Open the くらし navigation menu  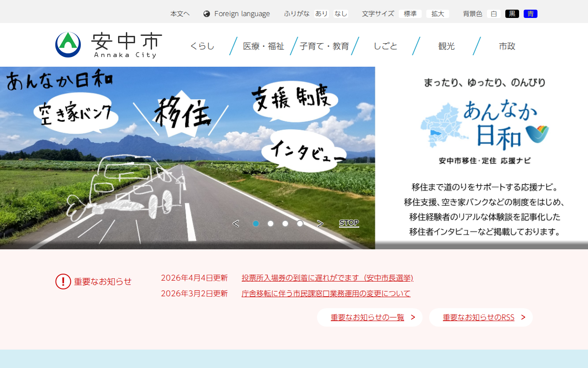click(x=202, y=46)
